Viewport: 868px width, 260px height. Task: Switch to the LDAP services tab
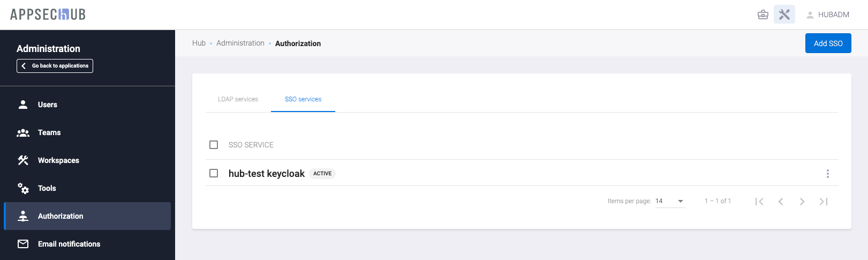pos(238,99)
